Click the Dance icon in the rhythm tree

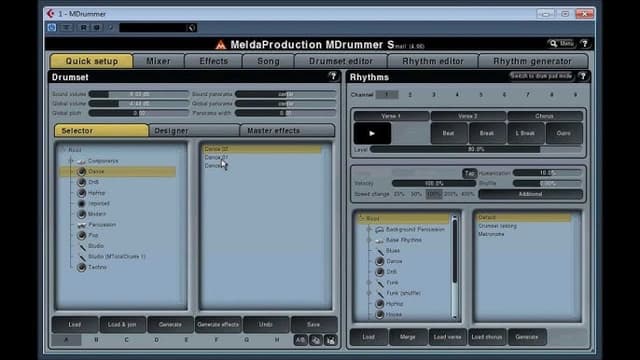point(380,261)
